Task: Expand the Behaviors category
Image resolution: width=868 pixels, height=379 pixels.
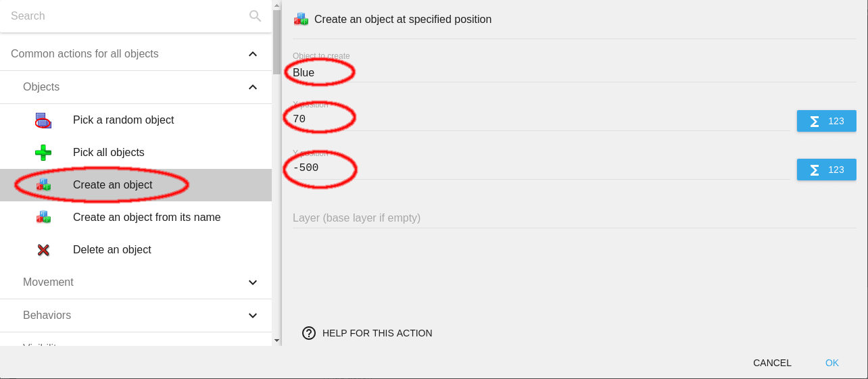Action: point(252,315)
